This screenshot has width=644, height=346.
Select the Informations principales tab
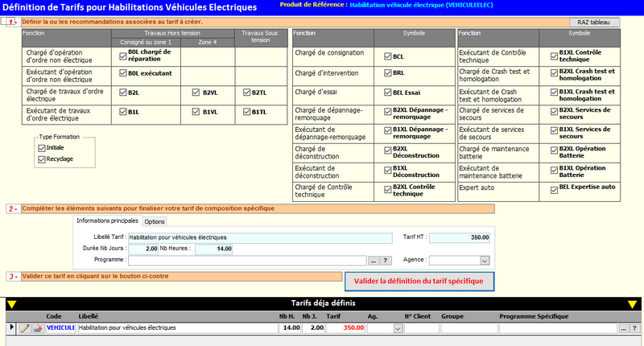pyautogui.click(x=107, y=221)
